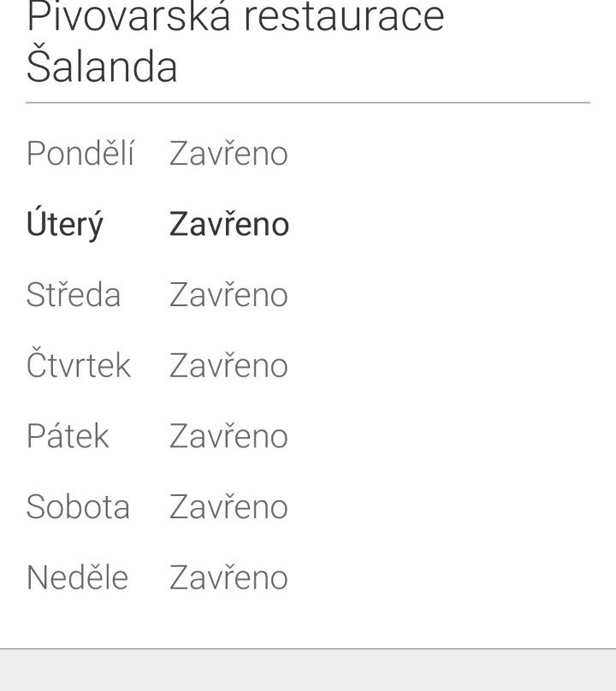Click the Sobota day label
The height and width of the screenshot is (691, 616).
(x=78, y=507)
